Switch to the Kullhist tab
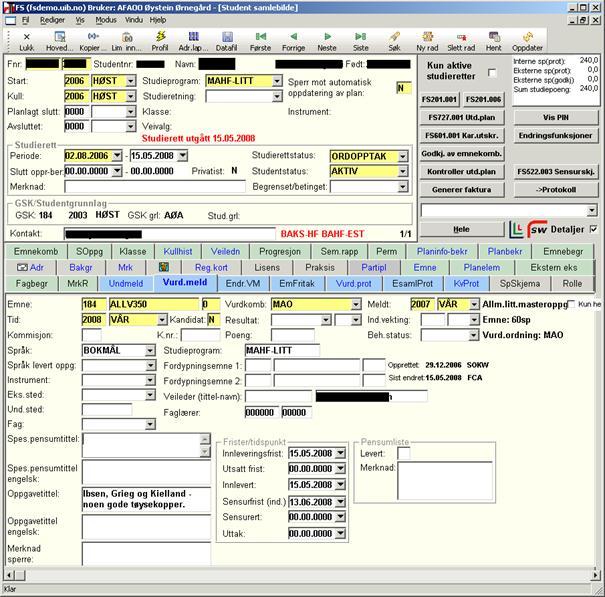 (x=178, y=252)
